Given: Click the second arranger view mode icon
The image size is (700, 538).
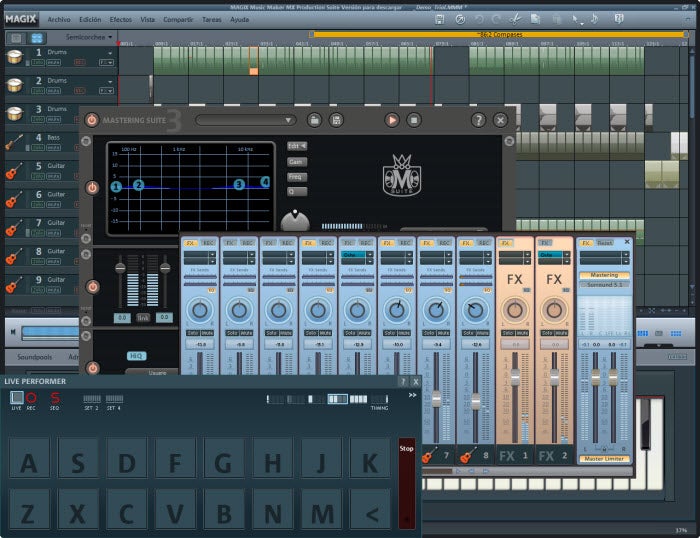Looking at the screenshot, I should pos(37,38).
